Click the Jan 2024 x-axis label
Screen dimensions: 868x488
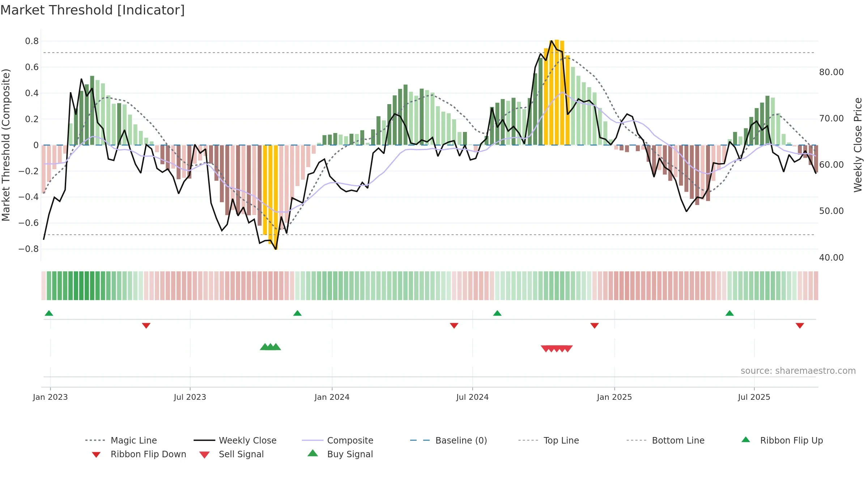[332, 397]
